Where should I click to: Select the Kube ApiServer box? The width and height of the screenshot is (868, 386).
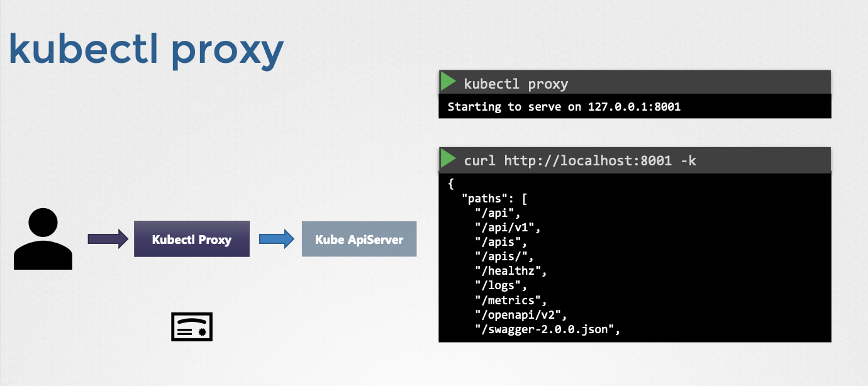point(359,239)
